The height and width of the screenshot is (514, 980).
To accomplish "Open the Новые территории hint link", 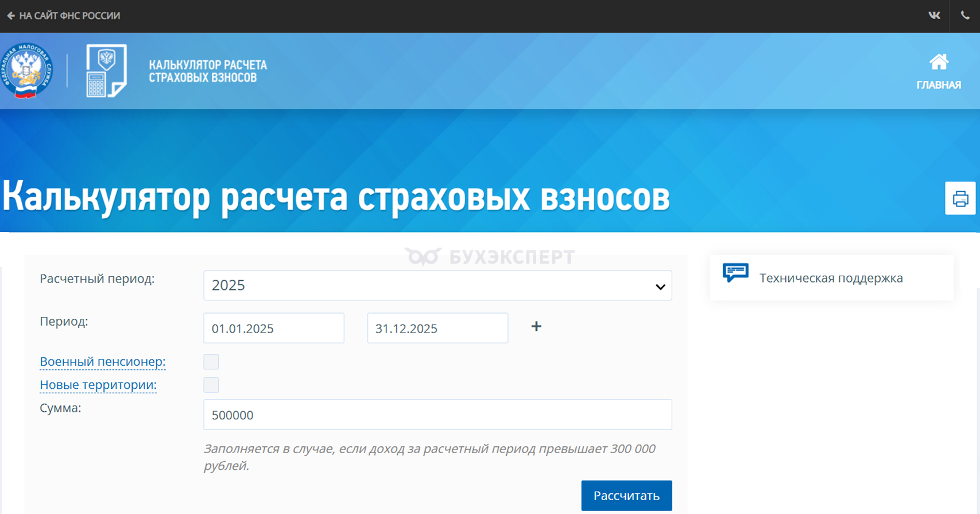I will pos(98,385).
